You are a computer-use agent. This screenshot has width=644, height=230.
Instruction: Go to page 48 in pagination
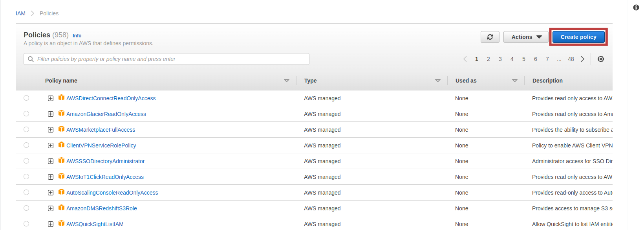(571, 59)
